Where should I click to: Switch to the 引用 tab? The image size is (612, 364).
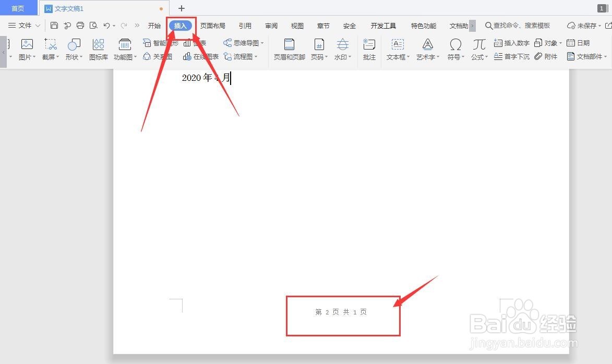pos(245,26)
